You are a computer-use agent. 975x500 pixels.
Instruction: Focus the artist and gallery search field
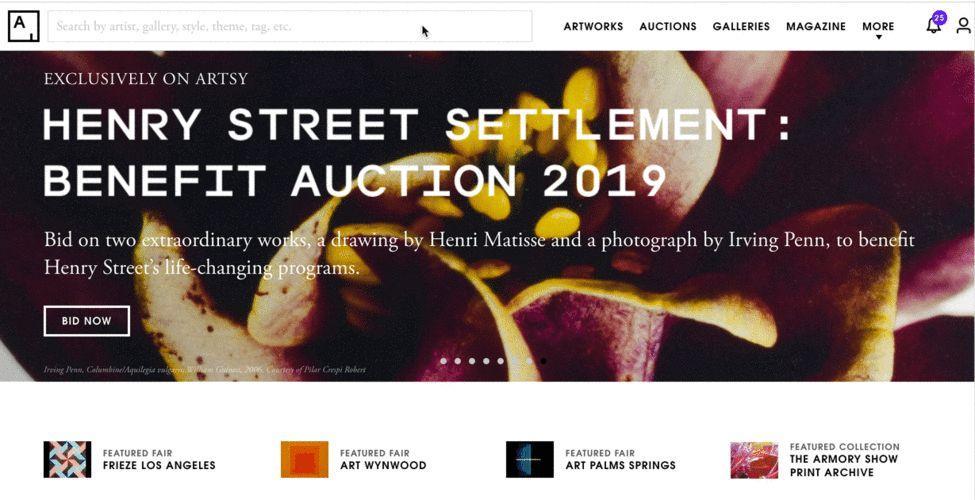point(290,27)
